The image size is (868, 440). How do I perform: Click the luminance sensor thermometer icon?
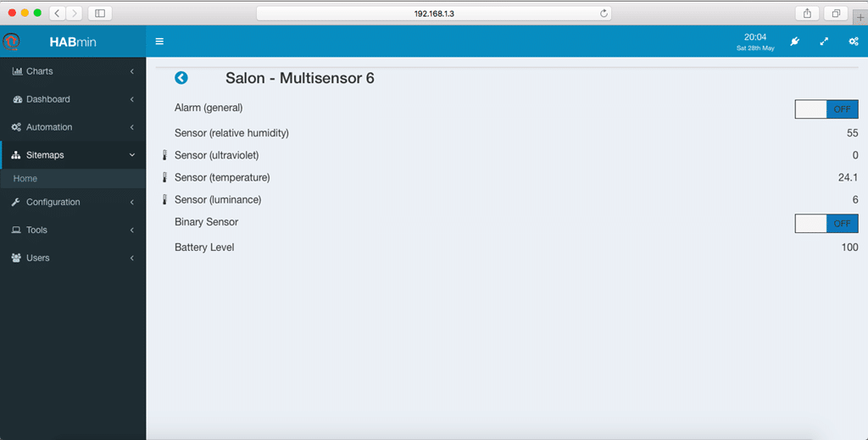[164, 199]
